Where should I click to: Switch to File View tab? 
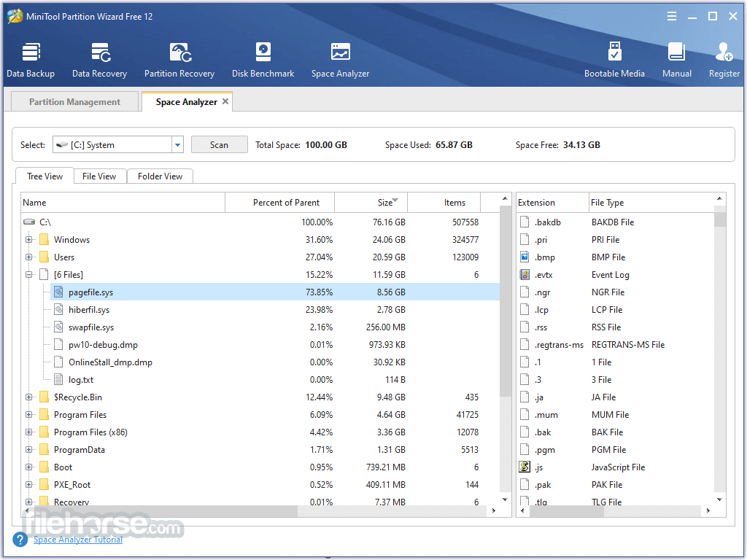pyautogui.click(x=99, y=176)
